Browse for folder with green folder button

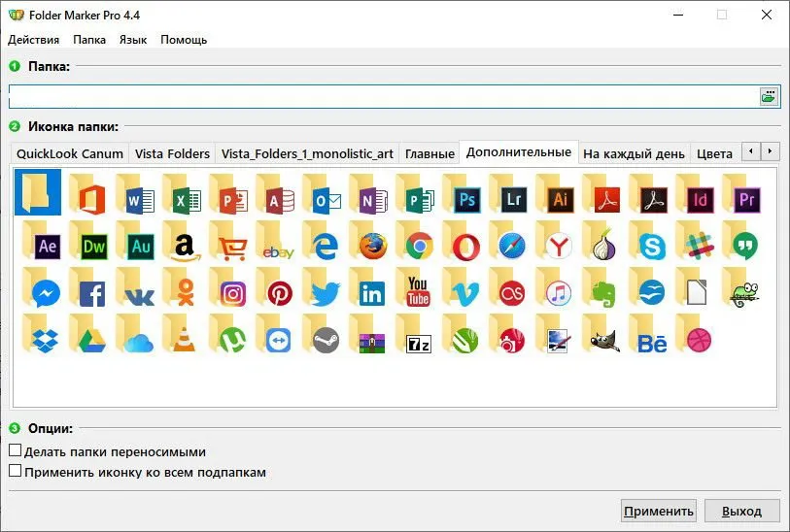pos(769,96)
